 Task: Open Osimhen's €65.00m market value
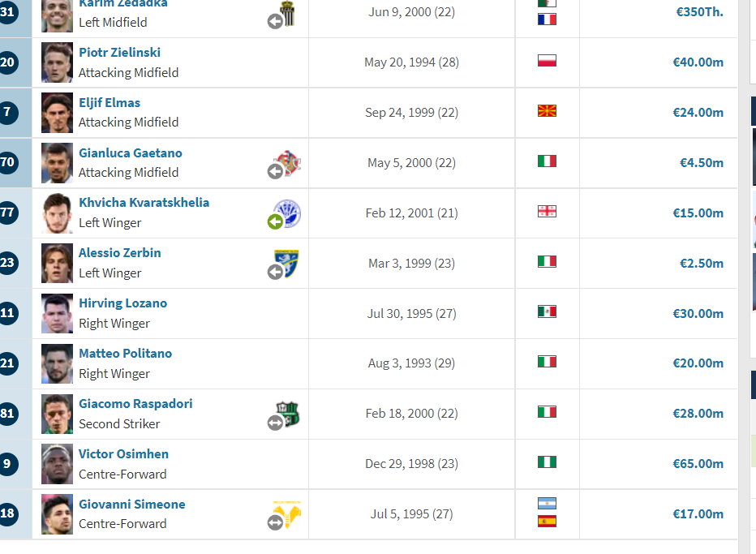pos(698,463)
